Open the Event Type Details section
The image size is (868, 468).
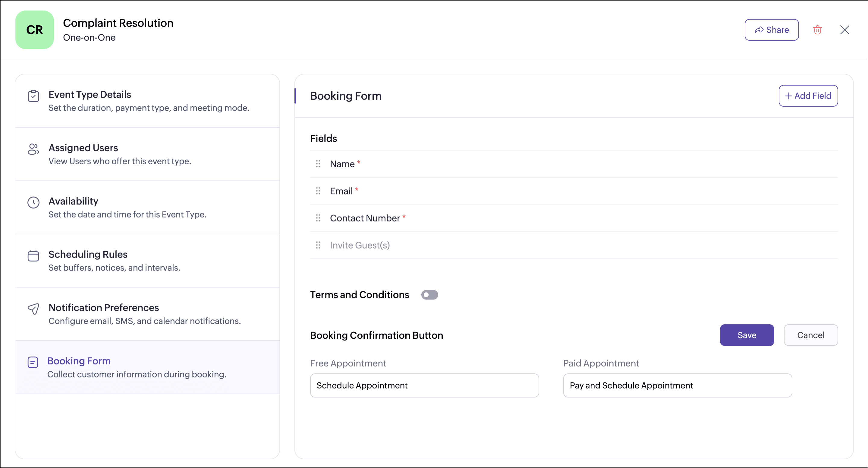147,101
